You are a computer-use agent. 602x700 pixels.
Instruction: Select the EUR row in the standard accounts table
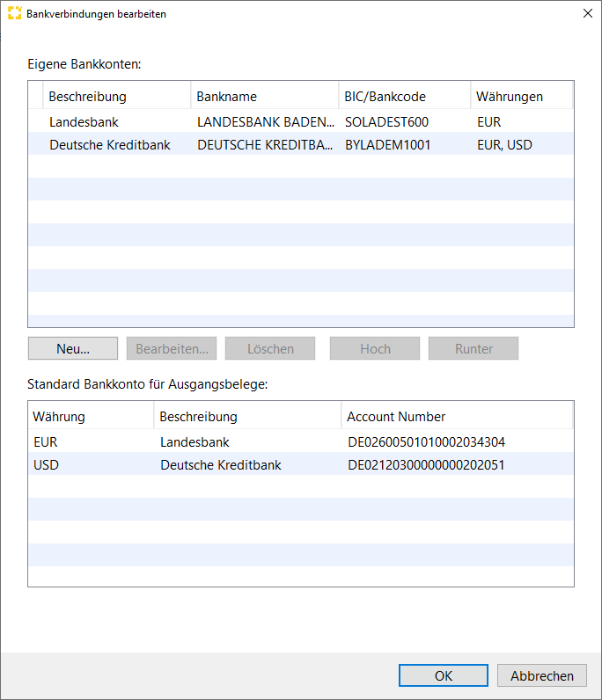tap(301, 441)
